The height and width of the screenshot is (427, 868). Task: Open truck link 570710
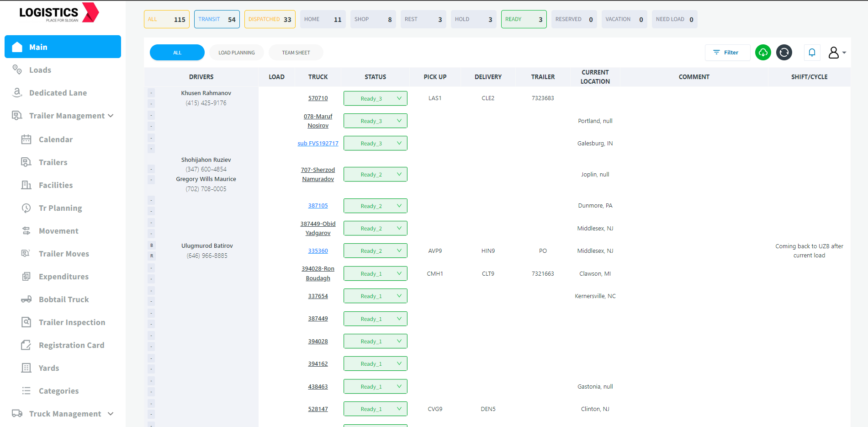(x=318, y=98)
